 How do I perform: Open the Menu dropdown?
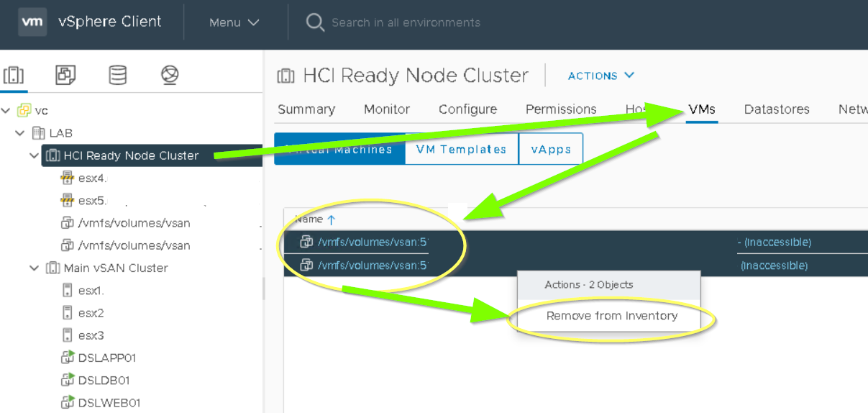(x=234, y=22)
